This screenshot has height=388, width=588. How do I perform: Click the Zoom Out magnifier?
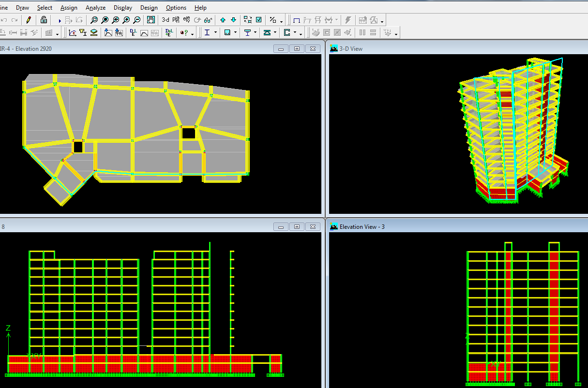click(x=136, y=20)
